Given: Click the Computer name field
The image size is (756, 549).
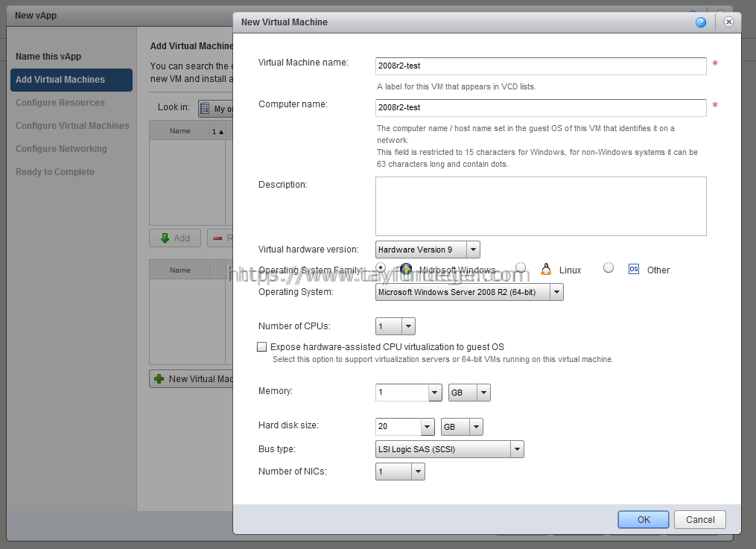Looking at the screenshot, I should [x=541, y=107].
